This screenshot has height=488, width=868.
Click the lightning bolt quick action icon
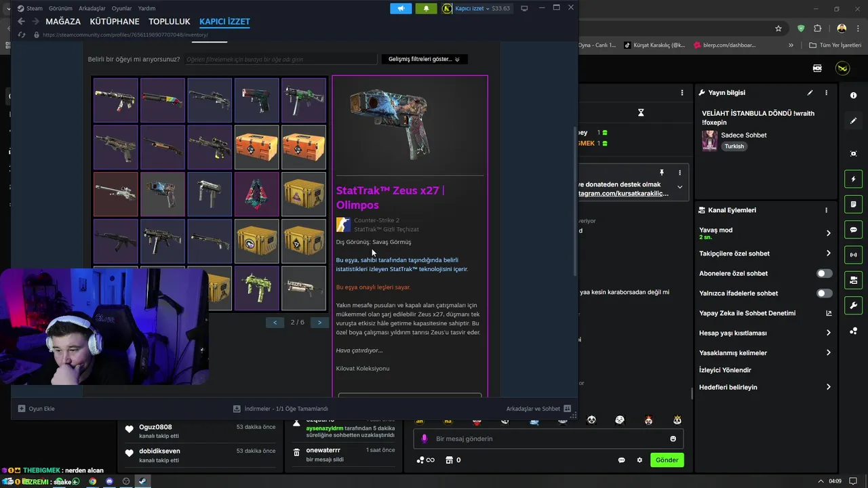[x=853, y=180]
